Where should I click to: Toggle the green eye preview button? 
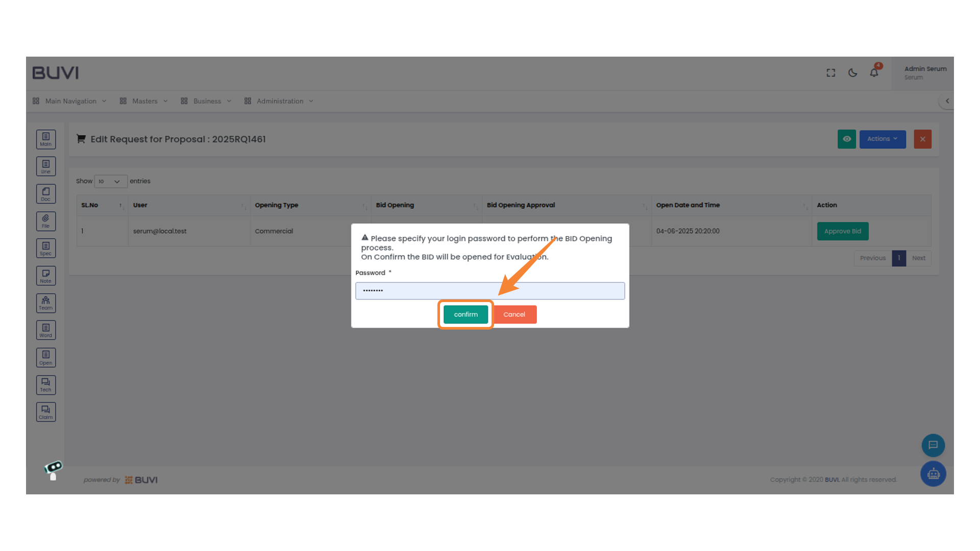[846, 139]
